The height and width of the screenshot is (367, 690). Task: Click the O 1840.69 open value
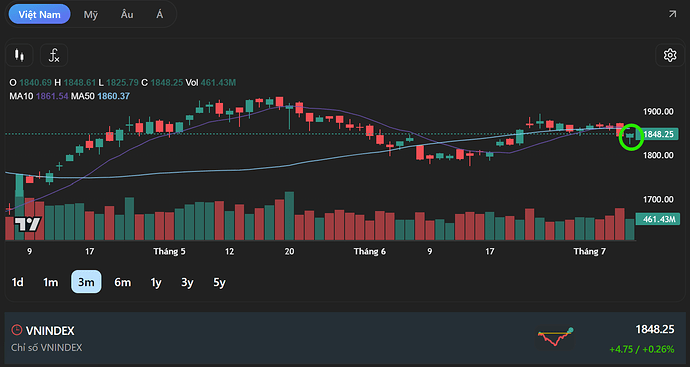31,82
